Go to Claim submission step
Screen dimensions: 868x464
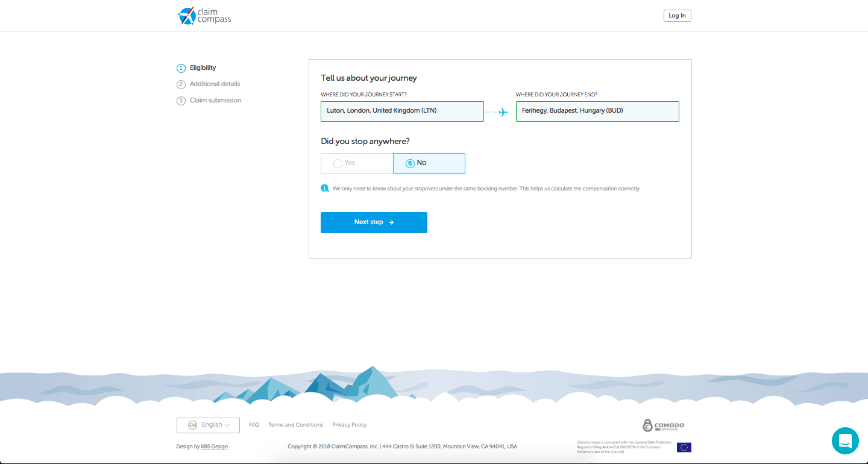tap(215, 101)
